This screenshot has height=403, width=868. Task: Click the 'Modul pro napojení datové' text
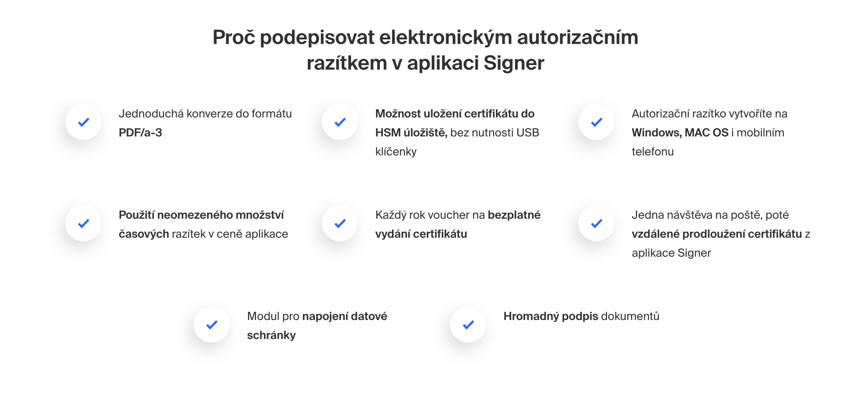[x=317, y=316]
